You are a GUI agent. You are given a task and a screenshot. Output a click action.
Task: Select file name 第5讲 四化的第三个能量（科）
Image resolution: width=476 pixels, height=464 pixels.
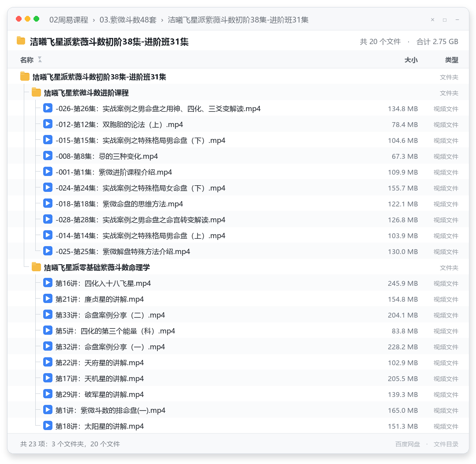coord(115,331)
